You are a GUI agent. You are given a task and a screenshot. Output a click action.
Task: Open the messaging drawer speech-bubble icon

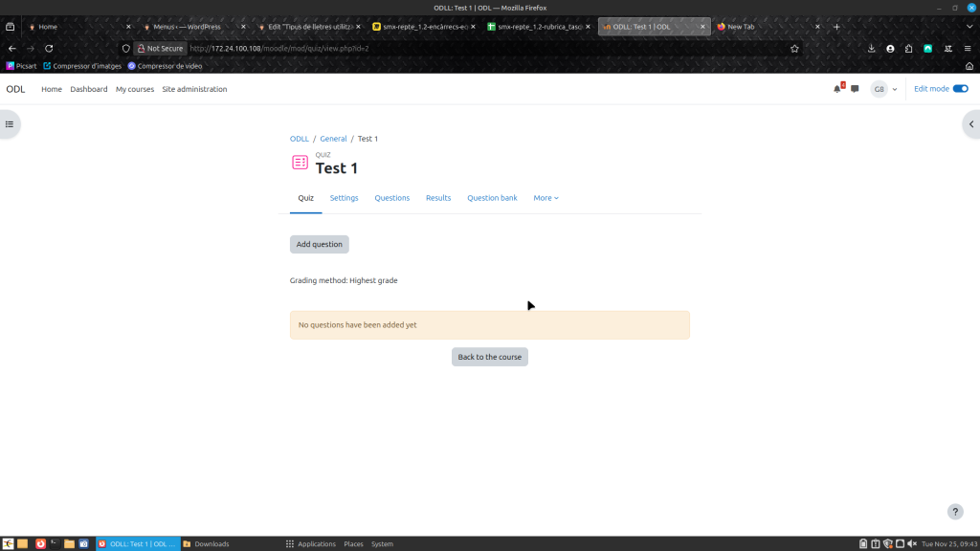(x=855, y=89)
